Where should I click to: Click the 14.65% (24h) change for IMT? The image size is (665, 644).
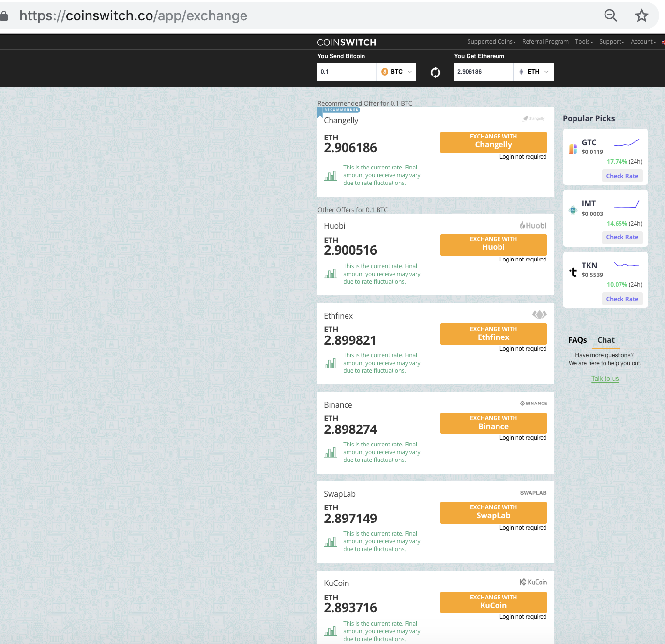click(x=625, y=224)
